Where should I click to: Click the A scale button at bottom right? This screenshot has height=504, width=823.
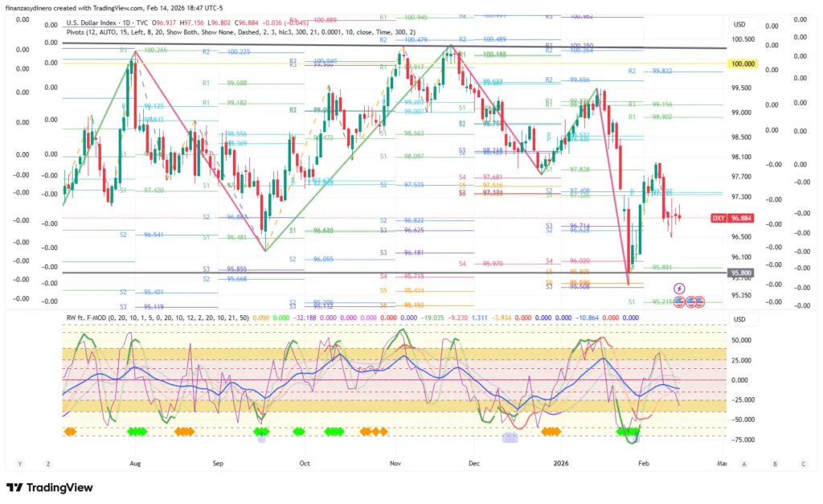(744, 464)
